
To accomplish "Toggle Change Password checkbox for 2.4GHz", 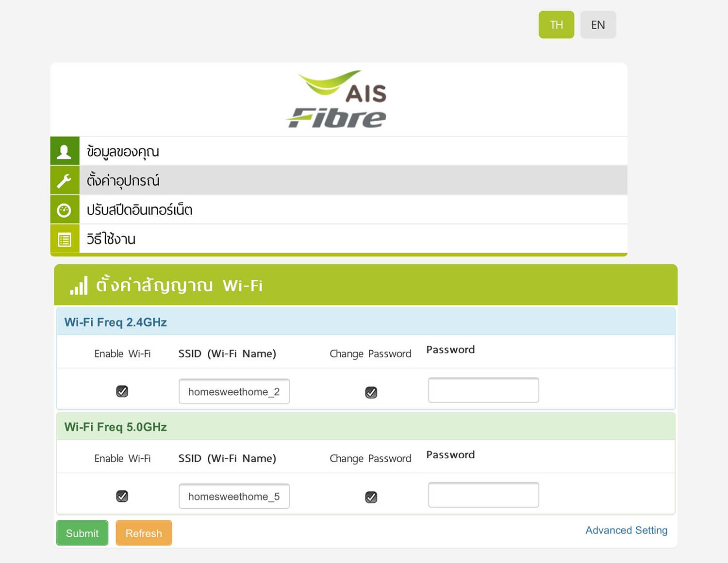I will point(371,392).
